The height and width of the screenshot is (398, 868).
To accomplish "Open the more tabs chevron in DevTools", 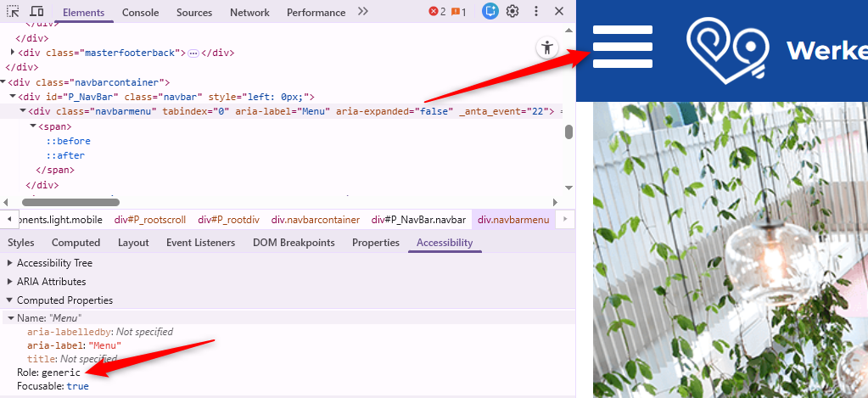I will (363, 12).
